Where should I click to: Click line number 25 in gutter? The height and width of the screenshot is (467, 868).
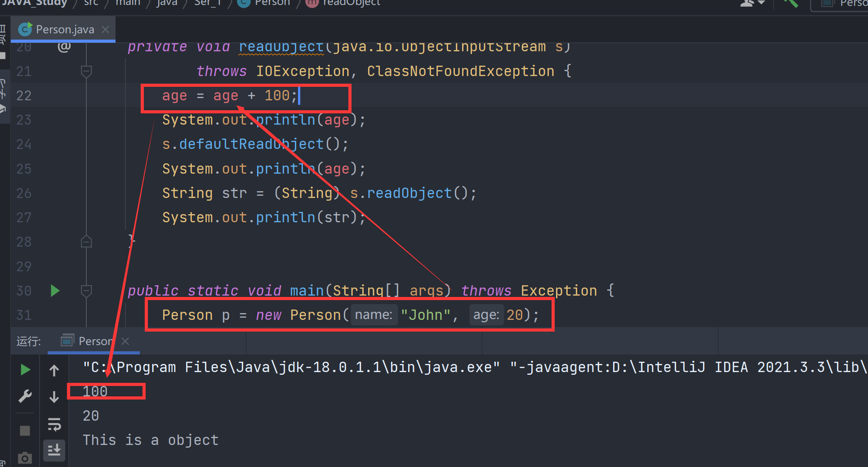pos(24,169)
